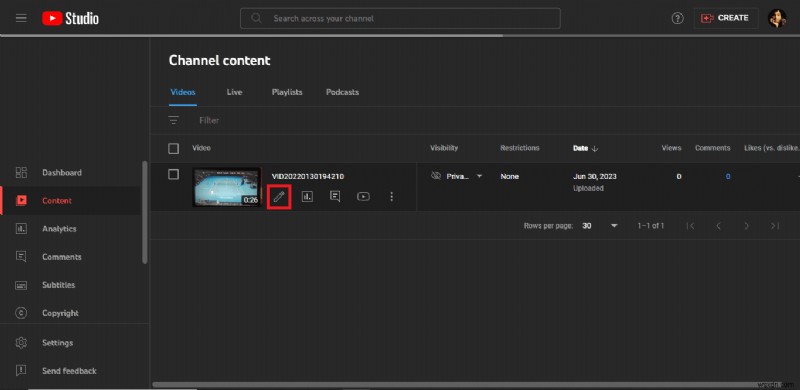Click the search magnifier icon
The height and width of the screenshot is (390, 800).
pos(257,18)
